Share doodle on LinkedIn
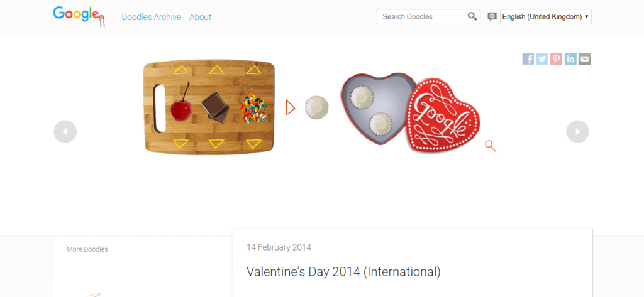The height and width of the screenshot is (297, 644). tap(570, 59)
